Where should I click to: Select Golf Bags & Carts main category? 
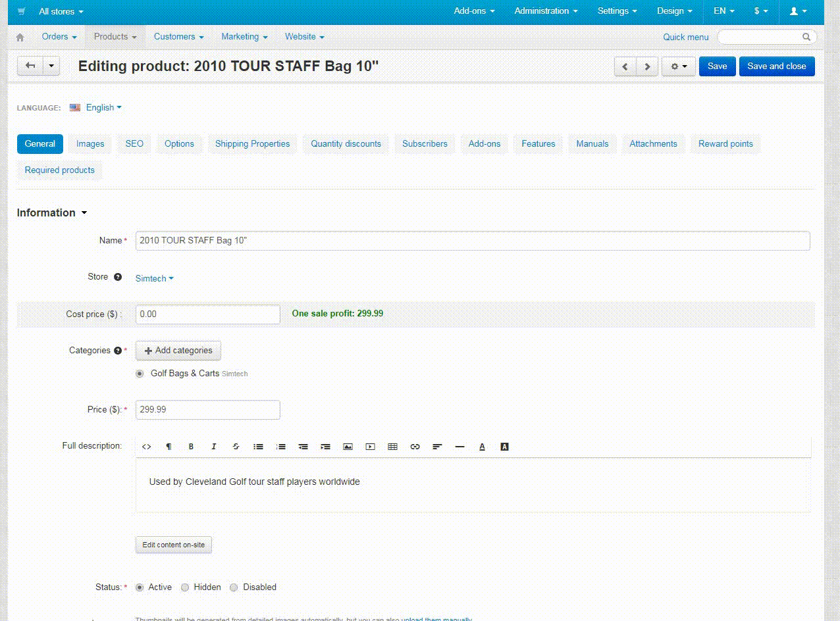click(x=140, y=374)
